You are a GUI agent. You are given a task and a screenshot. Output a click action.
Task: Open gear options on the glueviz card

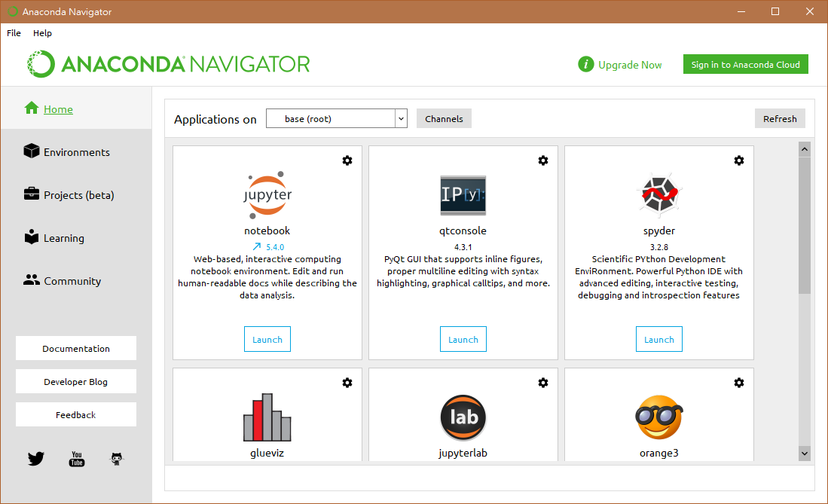[x=347, y=383]
